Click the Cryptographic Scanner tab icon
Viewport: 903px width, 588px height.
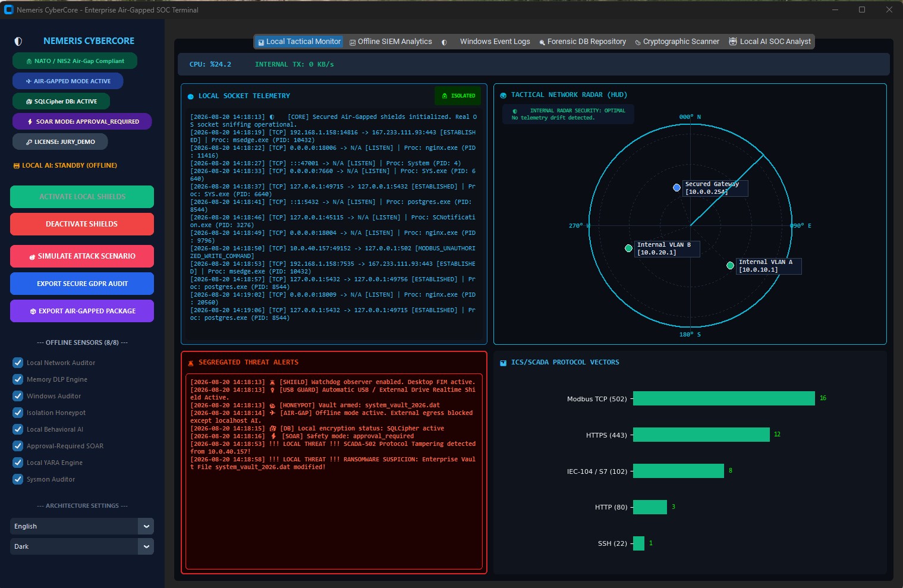(638, 42)
